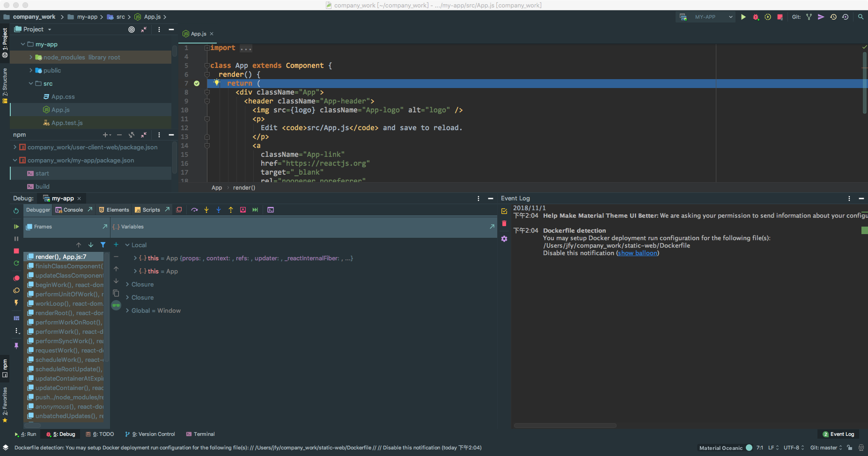Click the show balloon link
The image size is (868, 456).
(638, 253)
